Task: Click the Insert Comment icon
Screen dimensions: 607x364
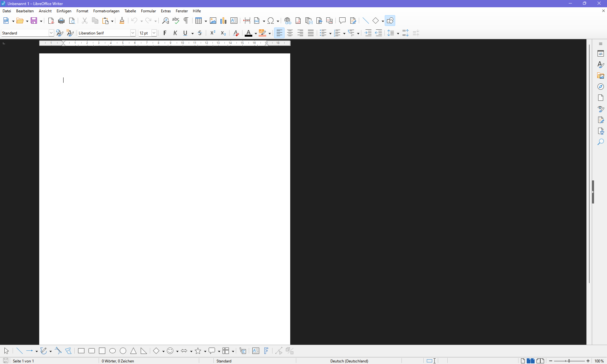Action: pyautogui.click(x=342, y=21)
